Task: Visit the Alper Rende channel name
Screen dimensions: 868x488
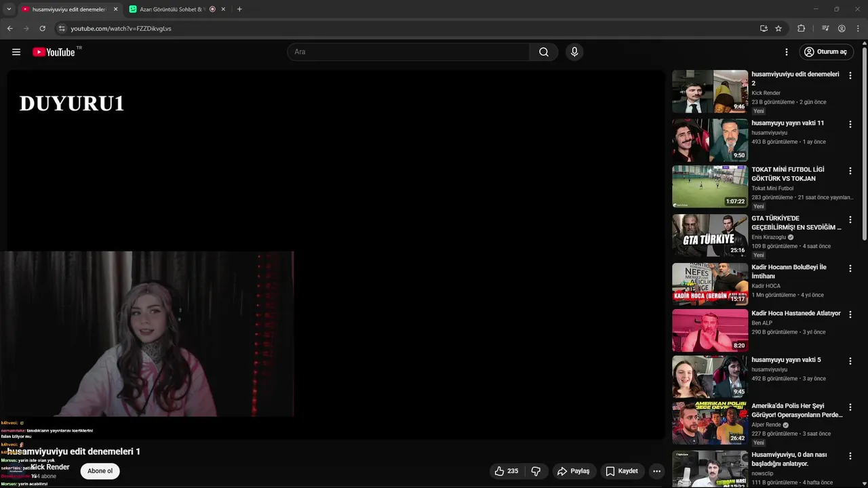Action: pos(766,425)
